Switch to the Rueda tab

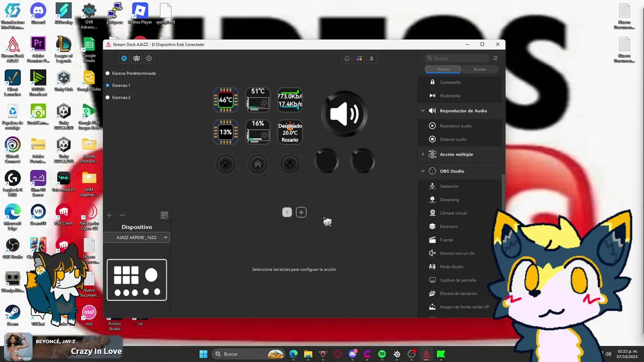480,69
